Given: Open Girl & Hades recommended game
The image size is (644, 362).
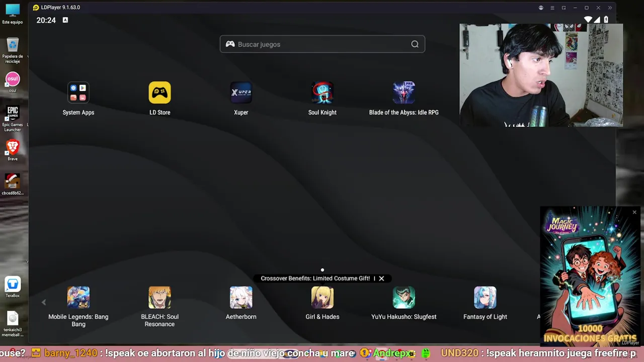Looking at the screenshot, I should pyautogui.click(x=323, y=298).
